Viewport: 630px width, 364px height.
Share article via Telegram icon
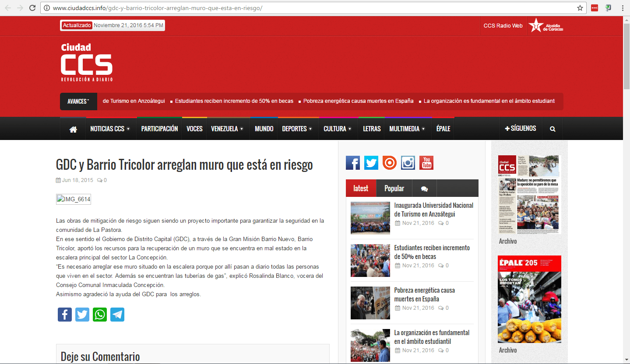click(x=117, y=315)
